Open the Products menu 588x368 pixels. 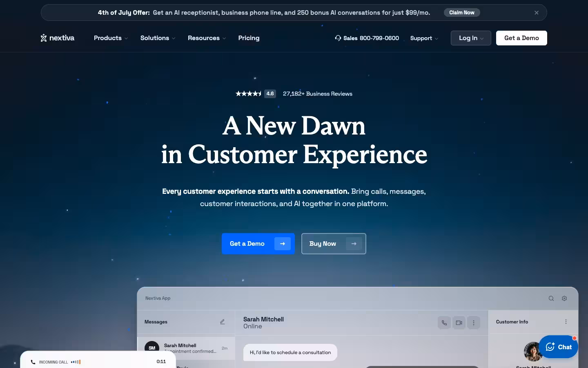[111, 38]
